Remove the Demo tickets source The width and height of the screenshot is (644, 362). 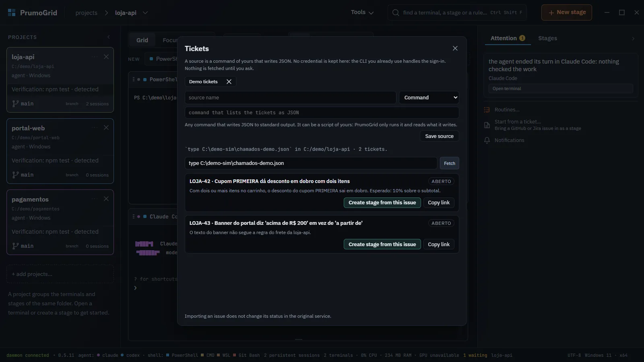pyautogui.click(x=229, y=82)
